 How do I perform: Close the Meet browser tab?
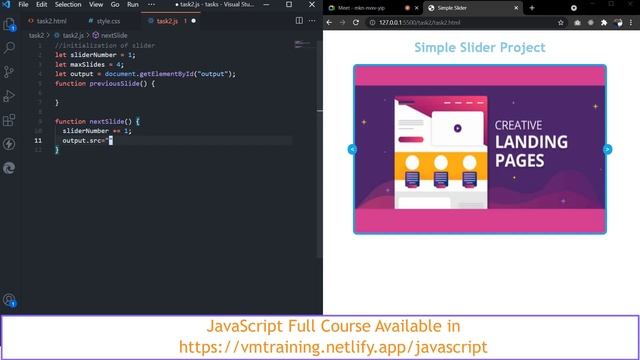click(x=417, y=8)
